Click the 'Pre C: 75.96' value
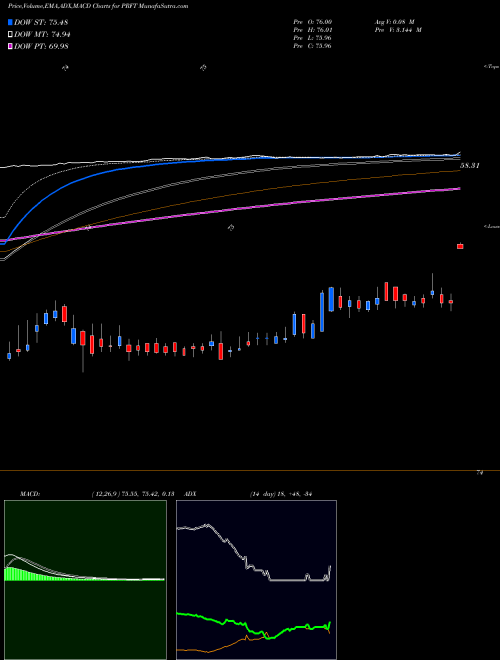Image resolution: width=500 pixels, height=660 pixels. click(312, 46)
